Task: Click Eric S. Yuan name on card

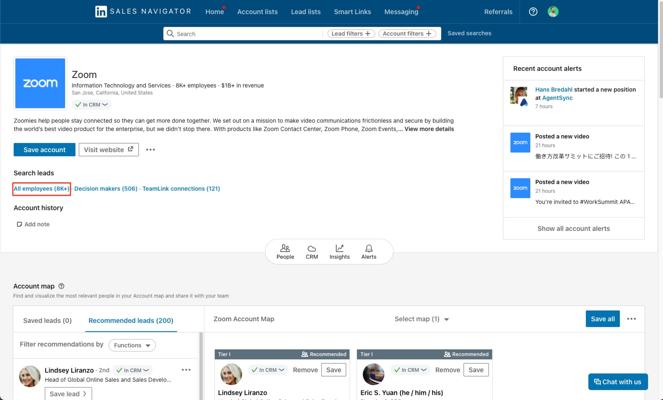Action: (x=402, y=393)
